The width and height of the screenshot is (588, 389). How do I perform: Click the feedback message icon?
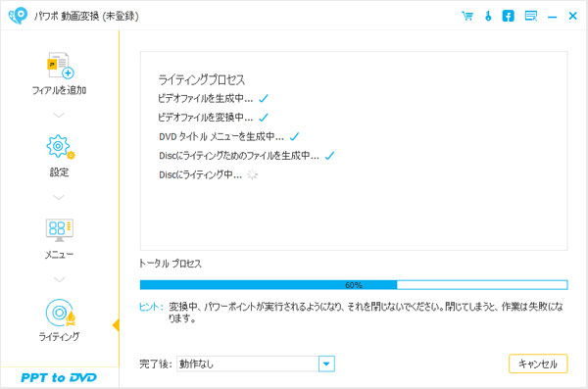click(x=530, y=16)
